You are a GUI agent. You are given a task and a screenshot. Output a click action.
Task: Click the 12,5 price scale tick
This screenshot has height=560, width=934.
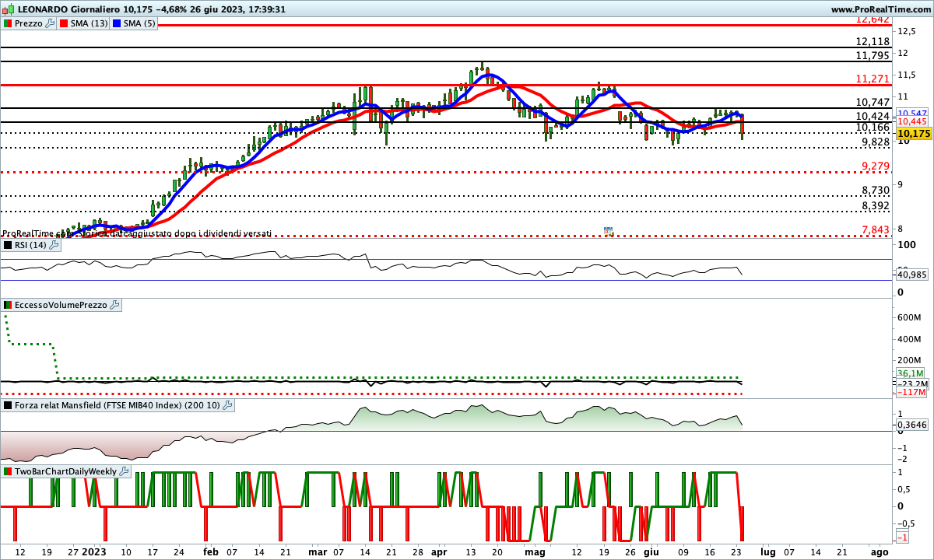pos(908,31)
